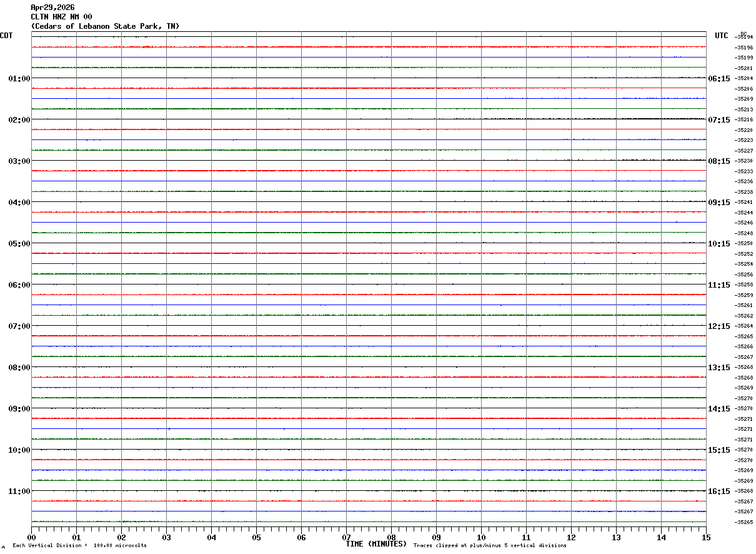Click minute tick label '05' on bottom axis

[256, 538]
